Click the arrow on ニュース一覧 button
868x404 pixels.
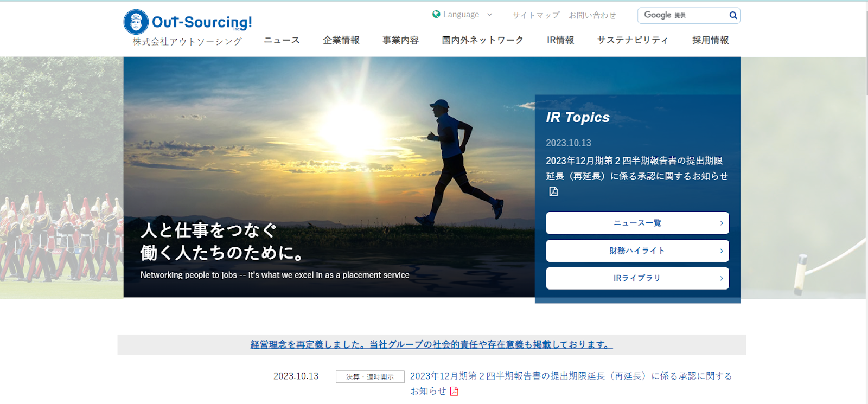click(x=722, y=223)
